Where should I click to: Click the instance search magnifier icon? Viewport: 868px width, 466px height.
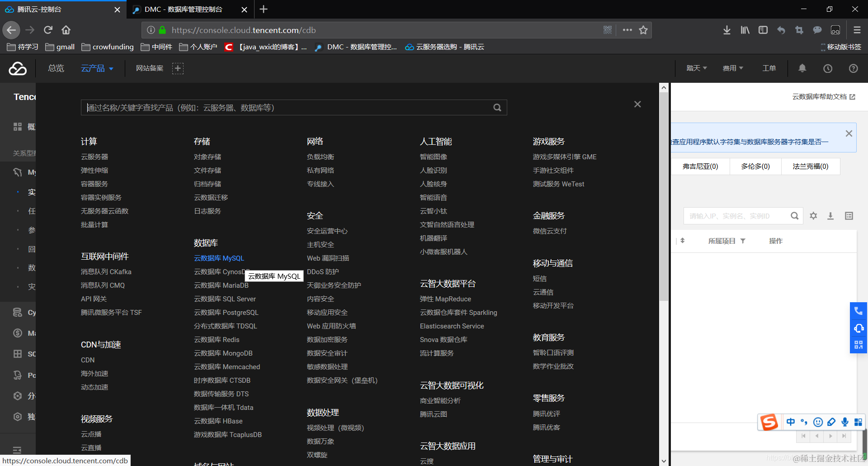point(794,216)
